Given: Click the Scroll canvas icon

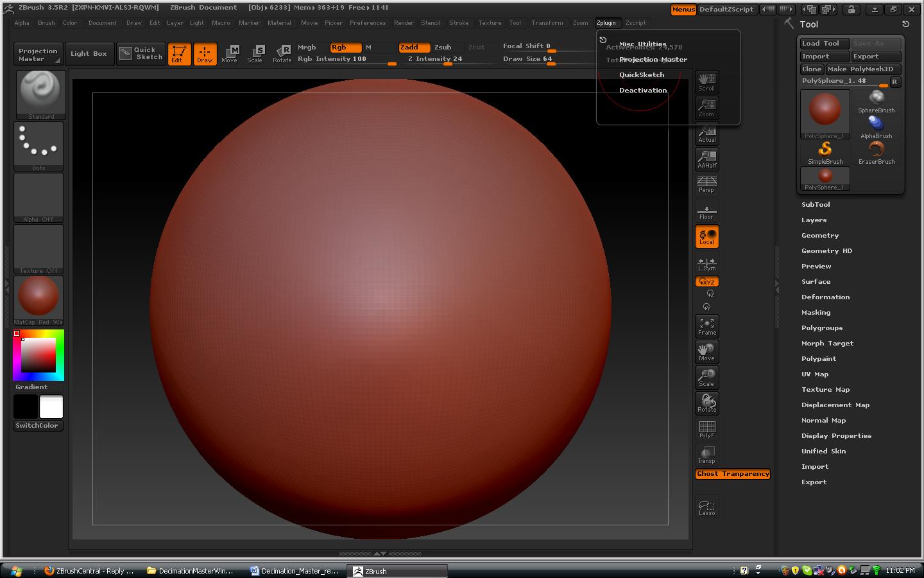Looking at the screenshot, I should pos(706,82).
